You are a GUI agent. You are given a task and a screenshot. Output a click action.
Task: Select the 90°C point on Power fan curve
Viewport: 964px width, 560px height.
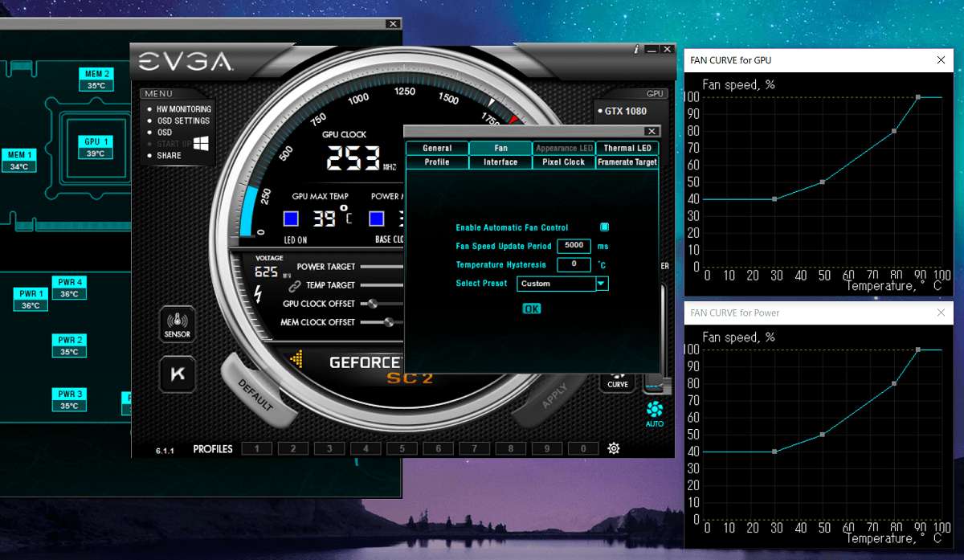[917, 349]
